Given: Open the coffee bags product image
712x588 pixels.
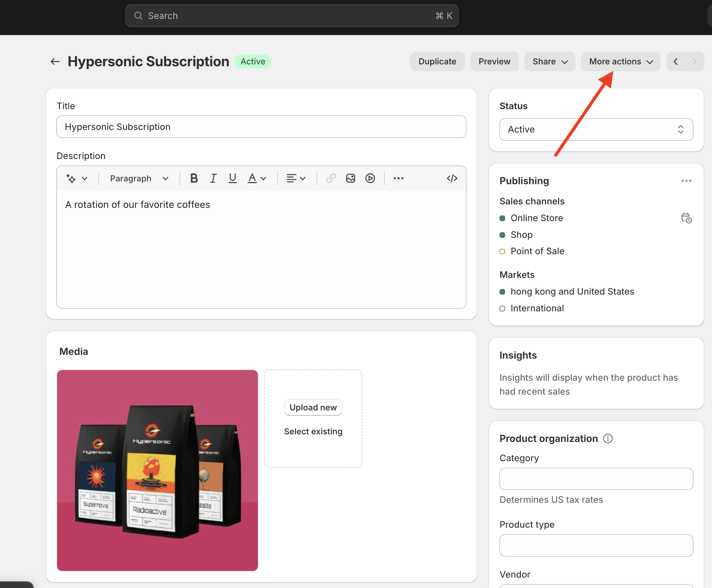Looking at the screenshot, I should tap(157, 470).
